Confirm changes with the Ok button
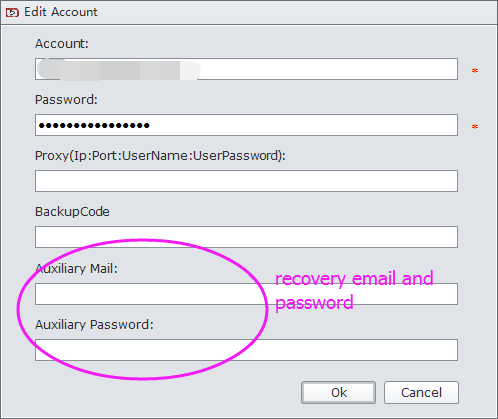The image size is (498, 419). [339, 392]
